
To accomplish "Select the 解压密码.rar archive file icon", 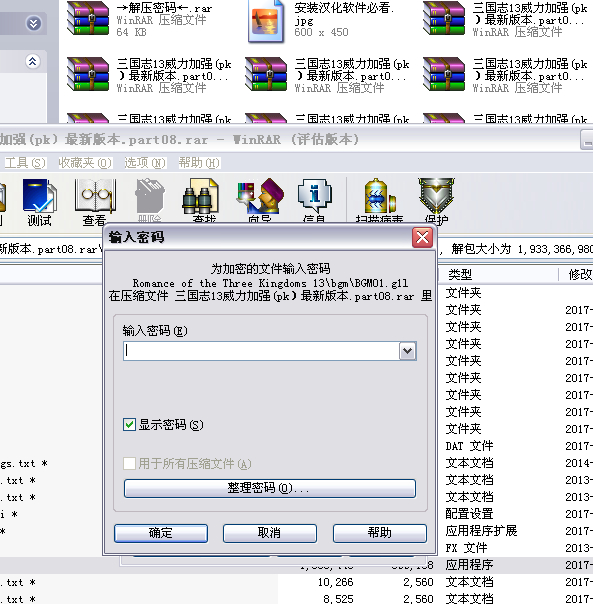I will point(88,18).
